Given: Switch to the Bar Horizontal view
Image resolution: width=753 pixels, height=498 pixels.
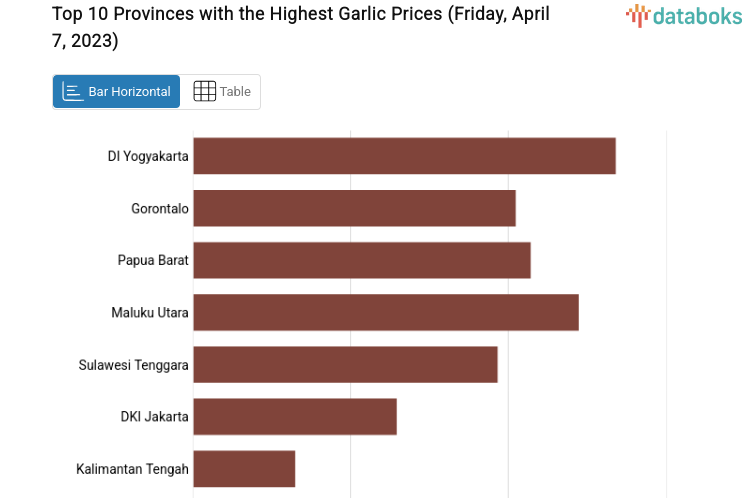Looking at the screenshot, I should pyautogui.click(x=117, y=92).
